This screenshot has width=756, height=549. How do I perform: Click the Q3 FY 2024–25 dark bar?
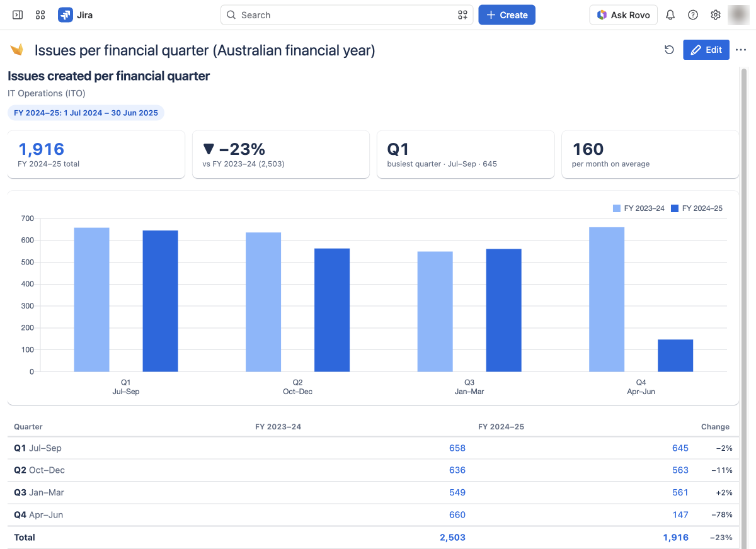(503, 310)
